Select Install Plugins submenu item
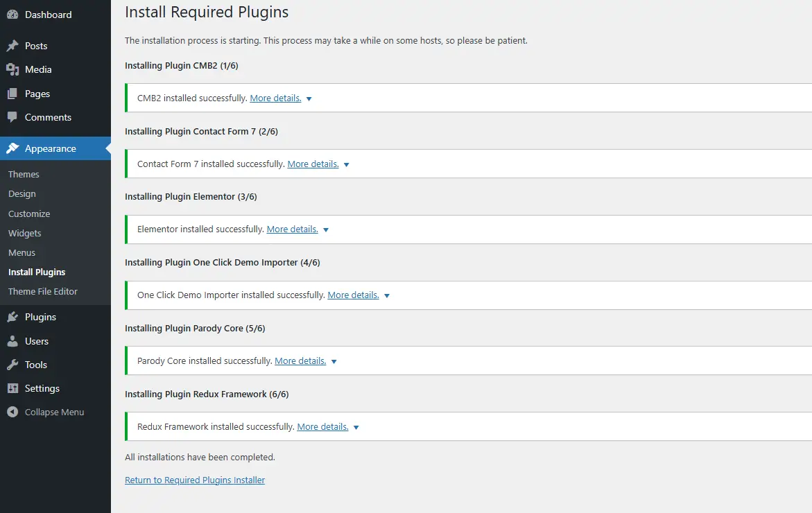Screen dimensions: 812x513 (37, 272)
